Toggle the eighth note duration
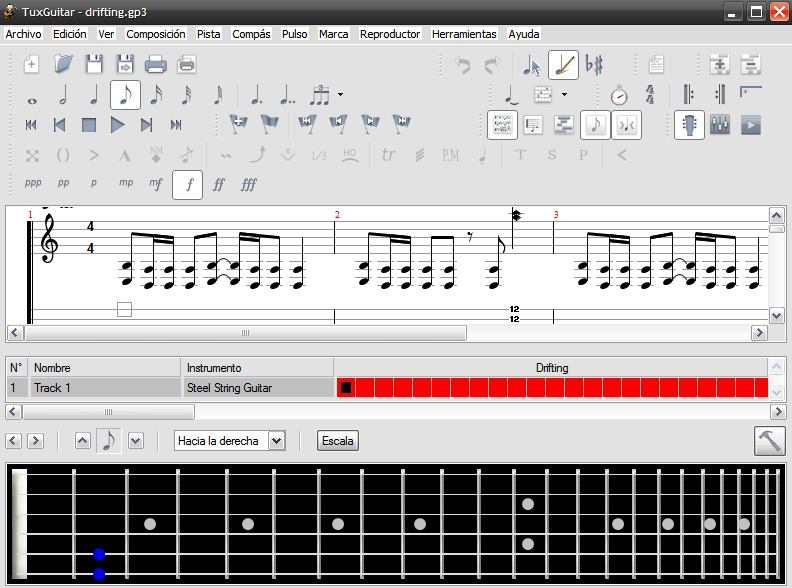 (125, 95)
